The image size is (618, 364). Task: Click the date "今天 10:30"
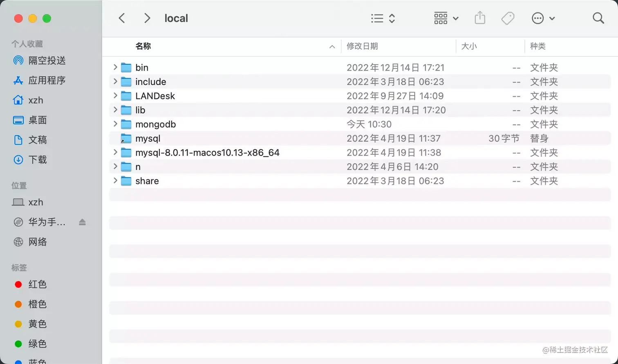click(369, 124)
